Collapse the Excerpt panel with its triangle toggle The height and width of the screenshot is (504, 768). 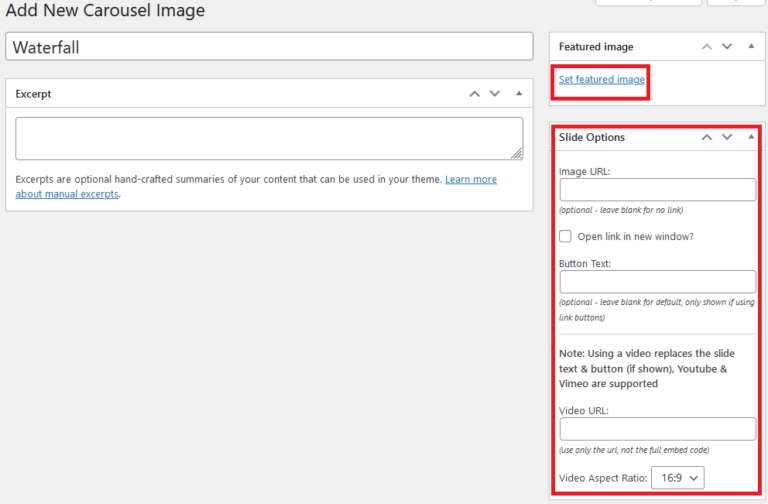click(x=518, y=93)
